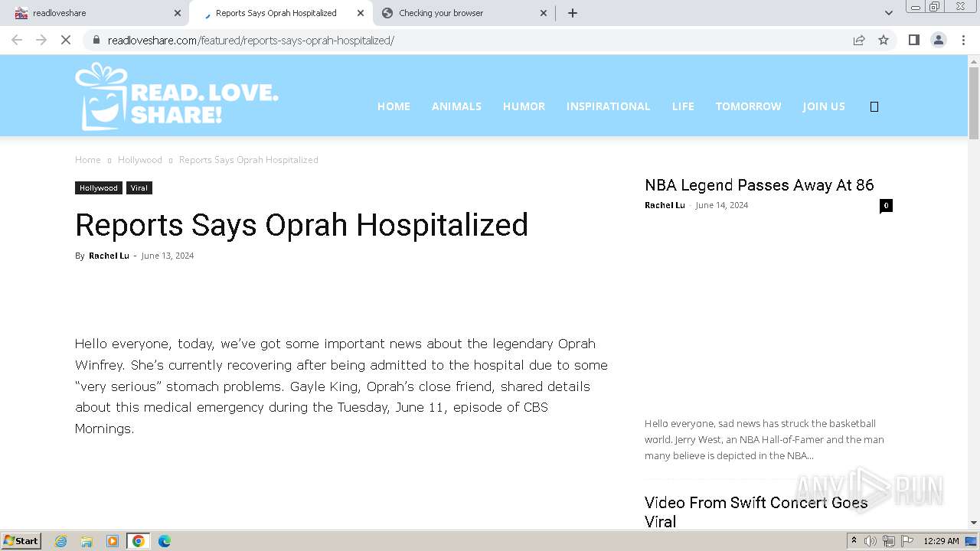
Task: Bookmark this page with star icon
Action: [x=884, y=40]
